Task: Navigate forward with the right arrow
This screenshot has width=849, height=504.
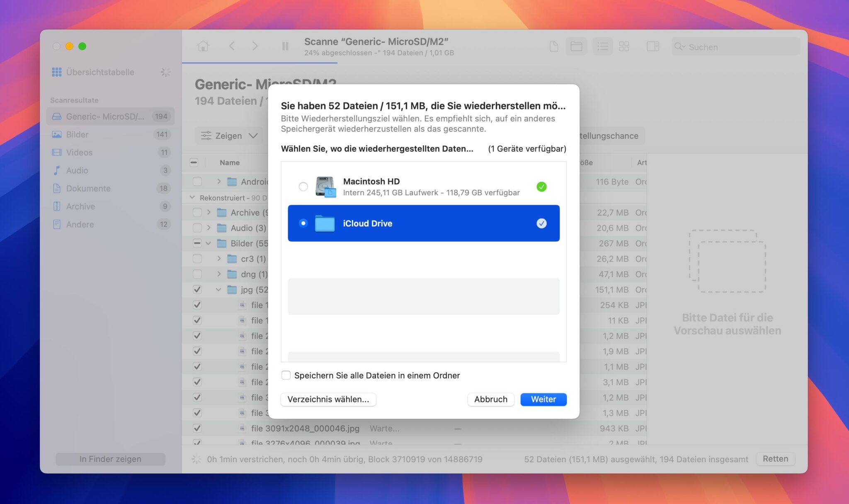Action: (255, 46)
